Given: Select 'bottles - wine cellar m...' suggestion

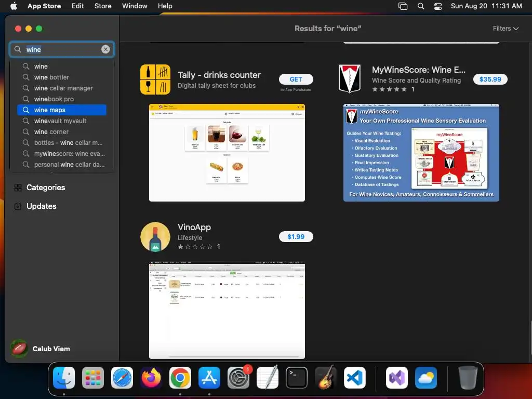Looking at the screenshot, I should tap(62, 142).
